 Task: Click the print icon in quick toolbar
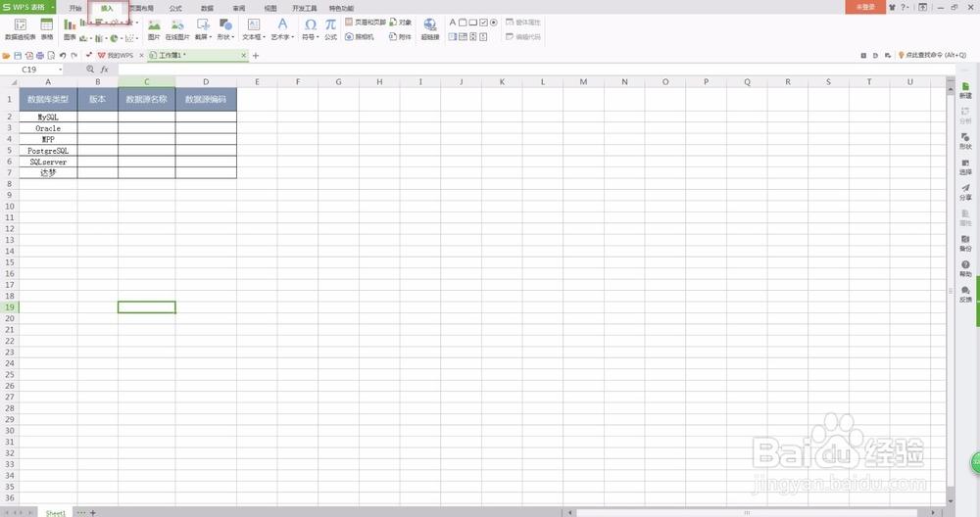point(40,56)
